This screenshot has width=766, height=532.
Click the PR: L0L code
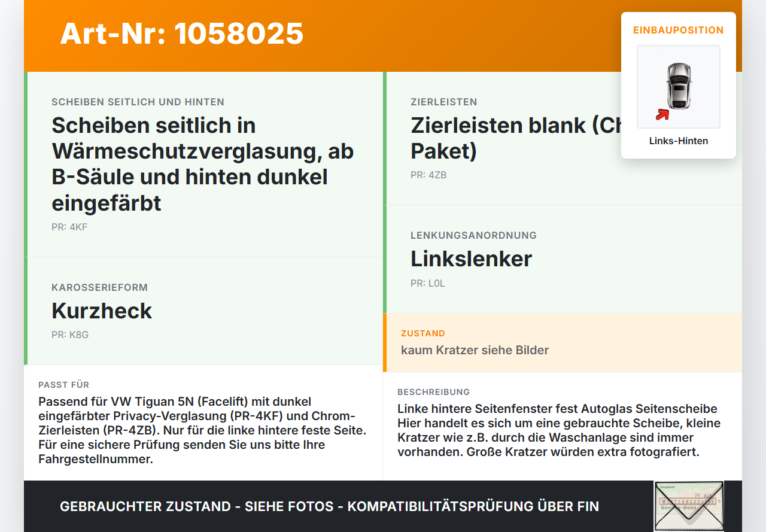(428, 284)
